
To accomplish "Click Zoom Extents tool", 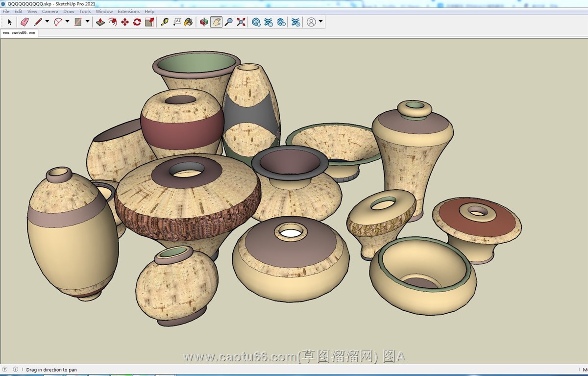I will [x=241, y=22].
